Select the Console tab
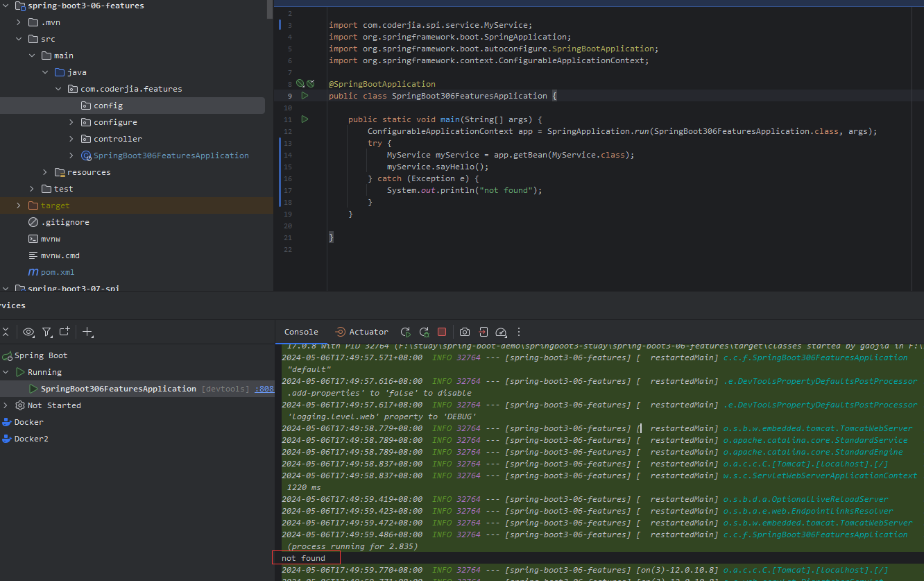The height and width of the screenshot is (581, 924). click(x=300, y=332)
